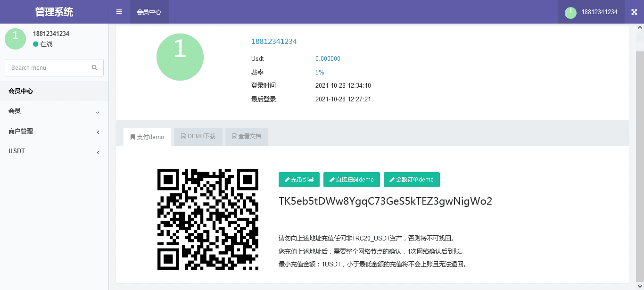
Task: Select 会员中心 in the sidebar
Action: 54,91
